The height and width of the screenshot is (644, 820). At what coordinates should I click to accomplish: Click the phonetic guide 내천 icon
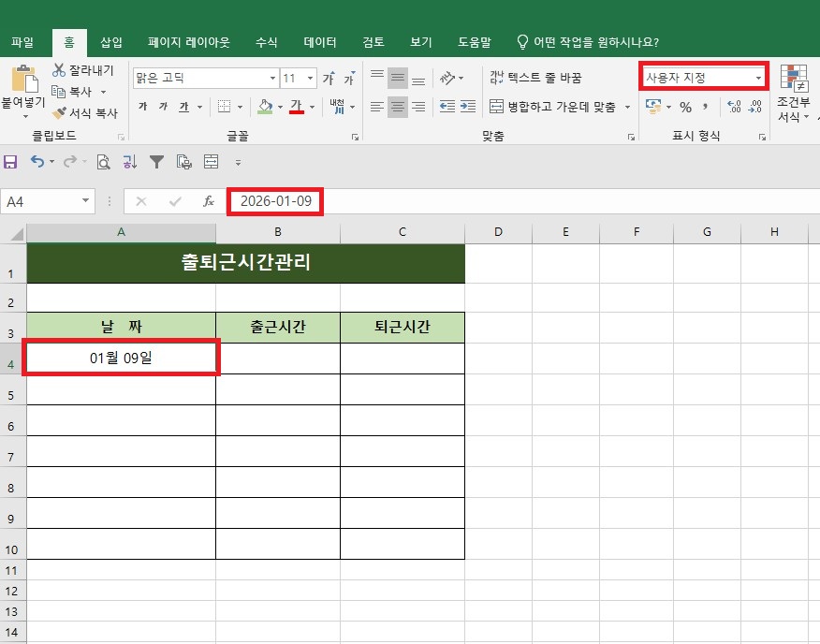[x=337, y=107]
